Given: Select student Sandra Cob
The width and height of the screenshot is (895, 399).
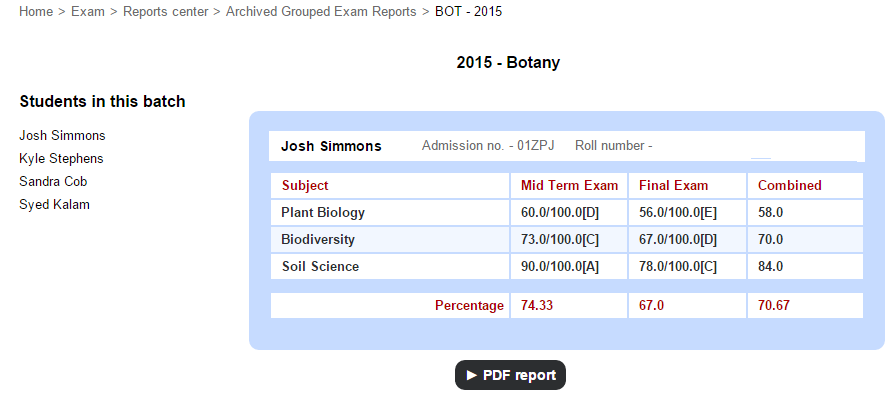Looking at the screenshot, I should (53, 182).
